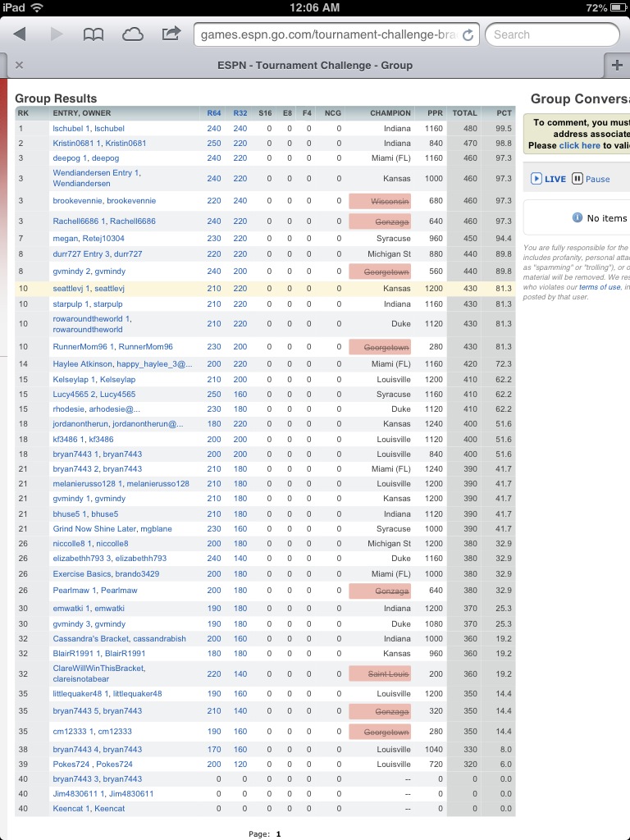Open Jim4830611 1 entry
The image size is (630, 840).
pos(103,793)
